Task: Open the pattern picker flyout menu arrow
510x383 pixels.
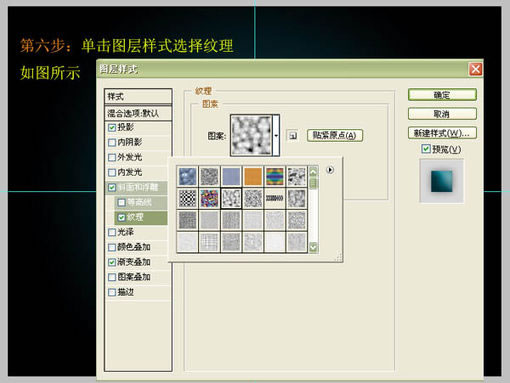Action: coord(330,170)
